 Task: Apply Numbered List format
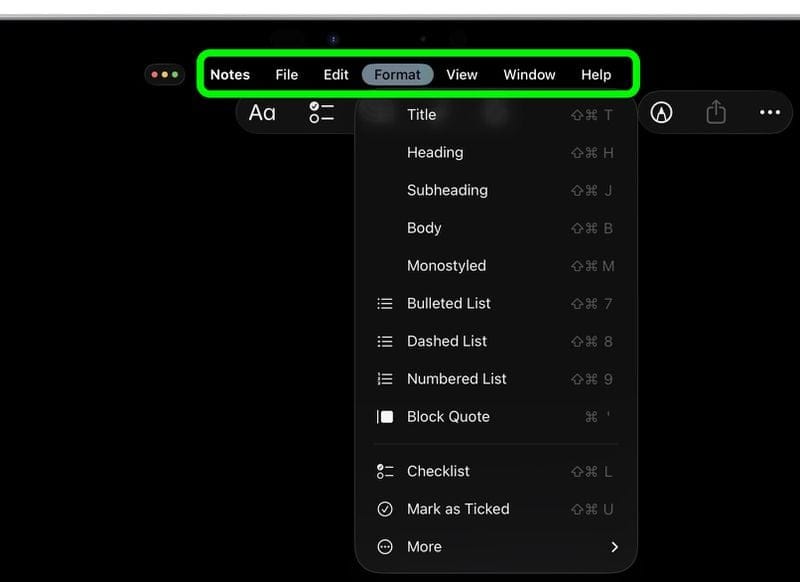456,379
